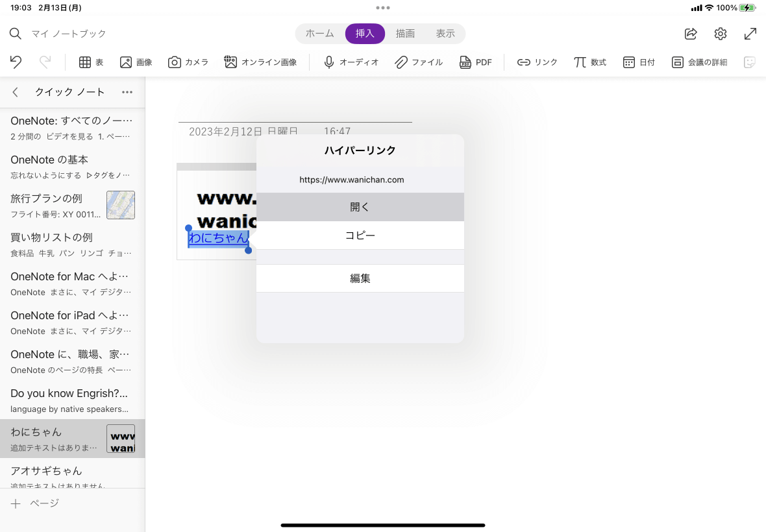Open settings gear icon
Screen dimensions: 766x532
click(x=721, y=34)
